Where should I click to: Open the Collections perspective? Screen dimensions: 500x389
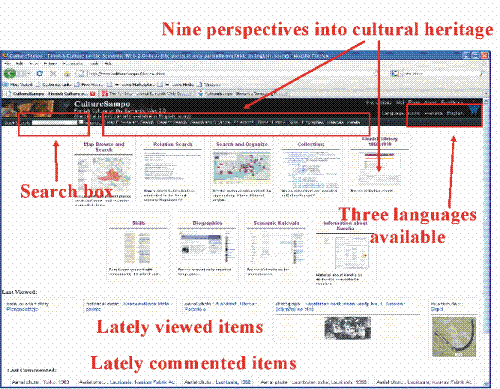coord(311,144)
